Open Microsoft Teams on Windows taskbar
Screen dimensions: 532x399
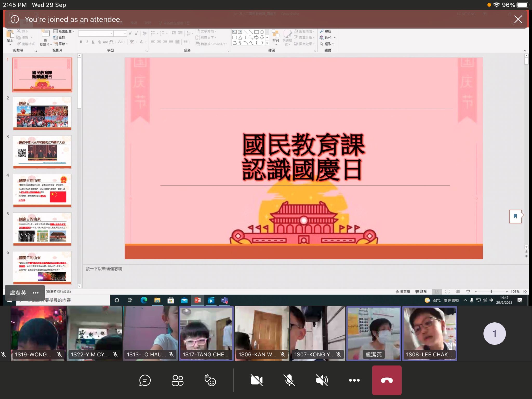point(224,300)
